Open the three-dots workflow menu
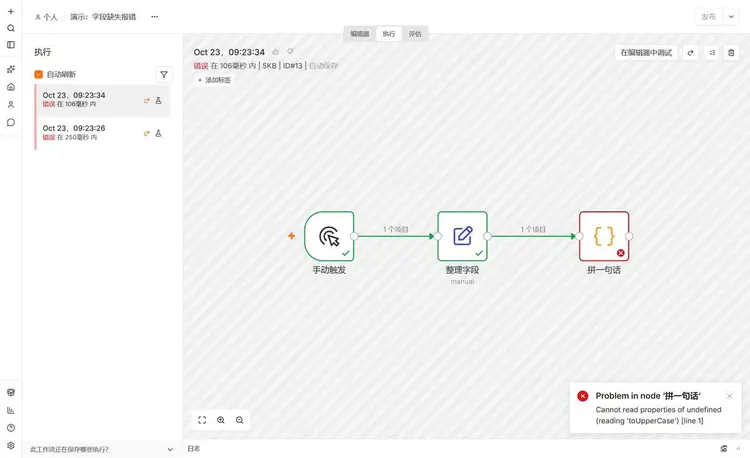This screenshot has height=458, width=750. pos(154,17)
